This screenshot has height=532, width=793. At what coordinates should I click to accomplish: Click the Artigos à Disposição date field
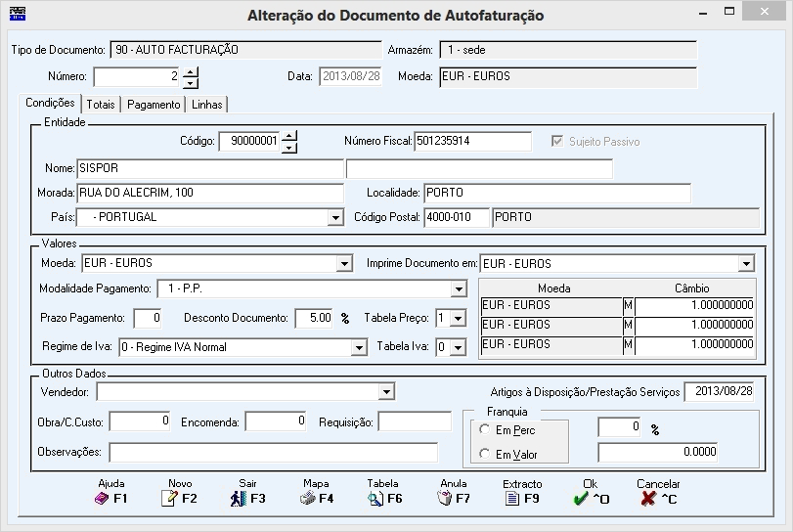coord(719,391)
